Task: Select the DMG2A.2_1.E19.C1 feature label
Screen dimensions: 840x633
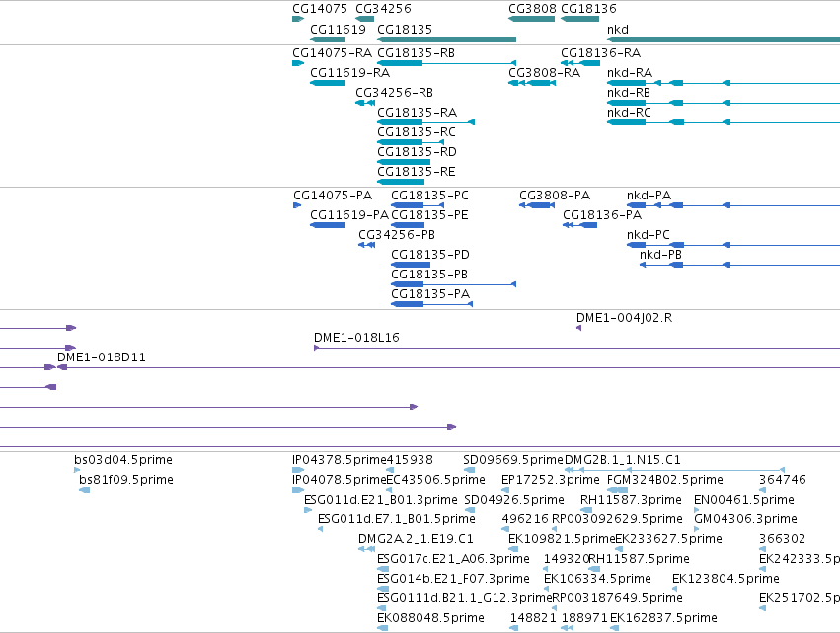Action: 417,539
